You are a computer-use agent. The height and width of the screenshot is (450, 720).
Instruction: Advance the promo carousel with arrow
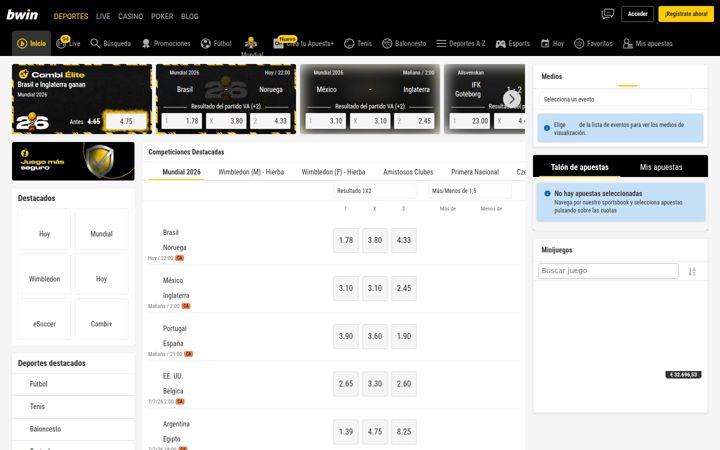512,99
